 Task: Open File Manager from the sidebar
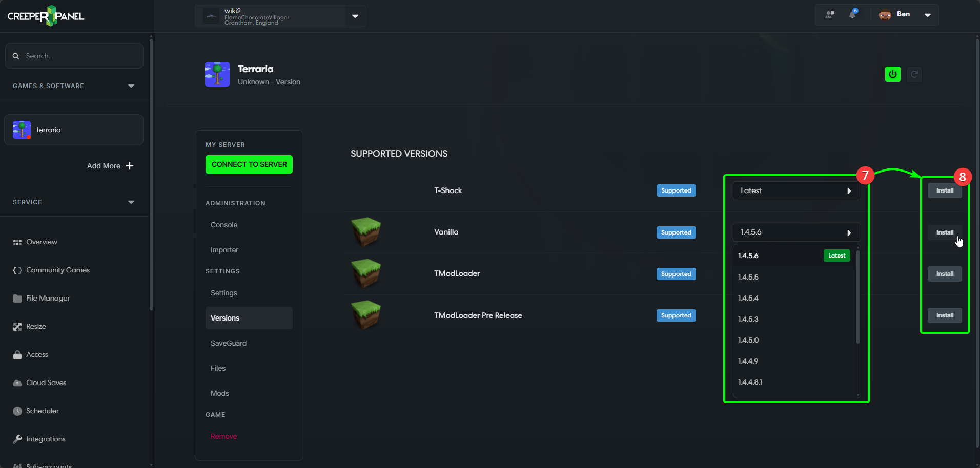point(48,298)
